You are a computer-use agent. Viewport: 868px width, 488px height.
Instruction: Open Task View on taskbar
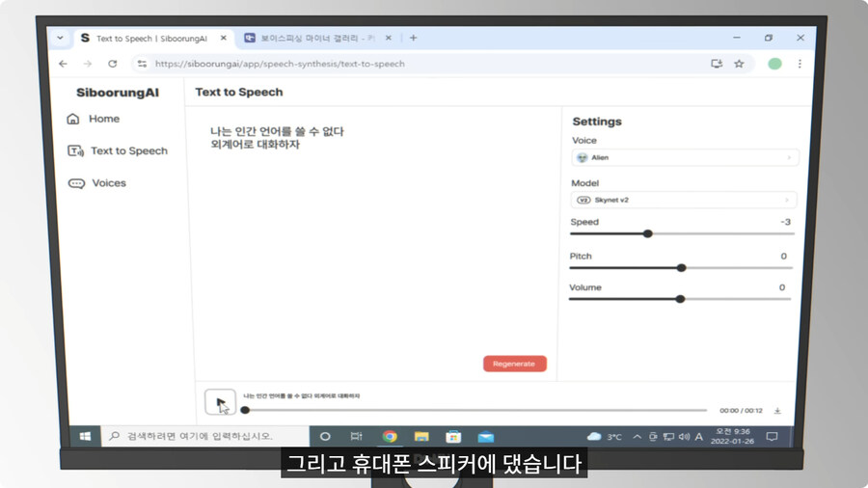(x=356, y=437)
